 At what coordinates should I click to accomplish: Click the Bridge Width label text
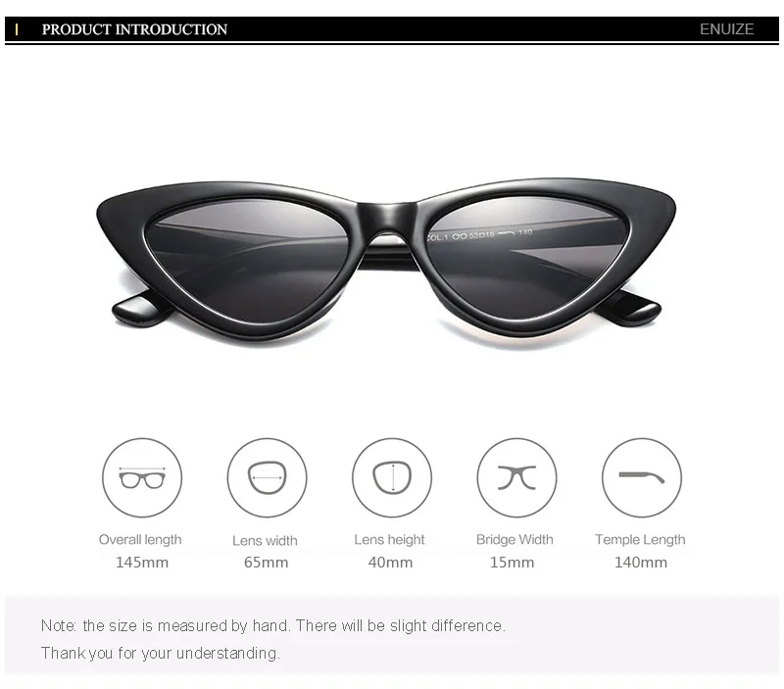point(514,539)
